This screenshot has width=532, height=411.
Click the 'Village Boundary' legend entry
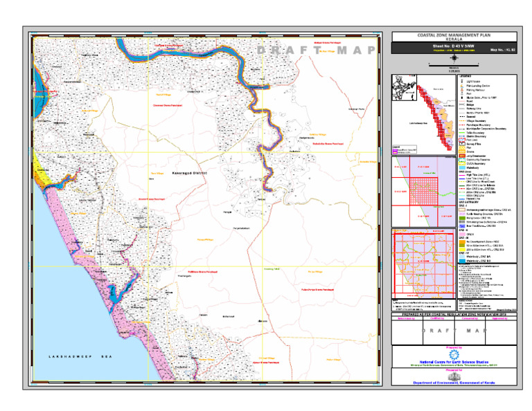(x=476, y=121)
